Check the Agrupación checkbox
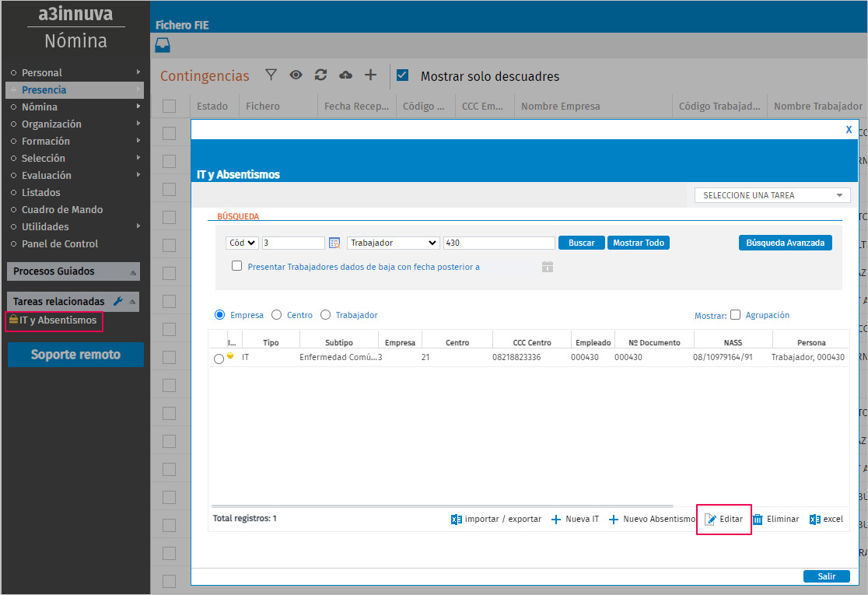Screen dimensions: 868x595 tap(735, 315)
